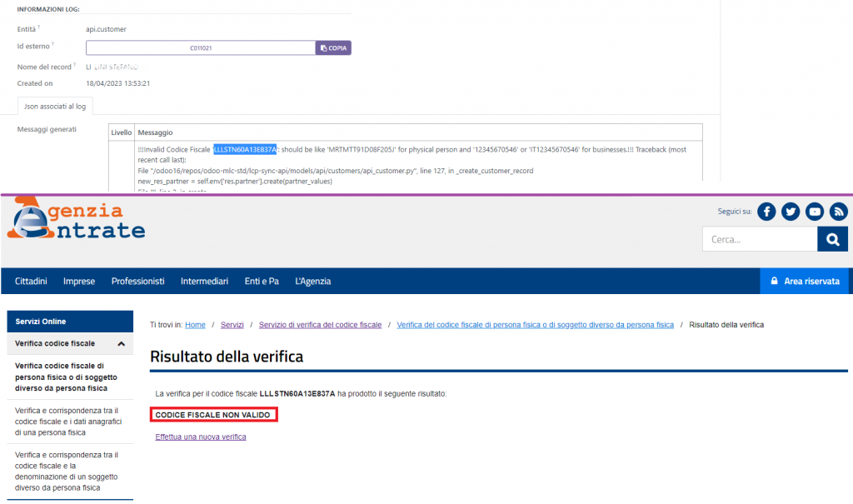Go to Home breadcrumb link
This screenshot has height=504, width=853.
pyautogui.click(x=195, y=325)
